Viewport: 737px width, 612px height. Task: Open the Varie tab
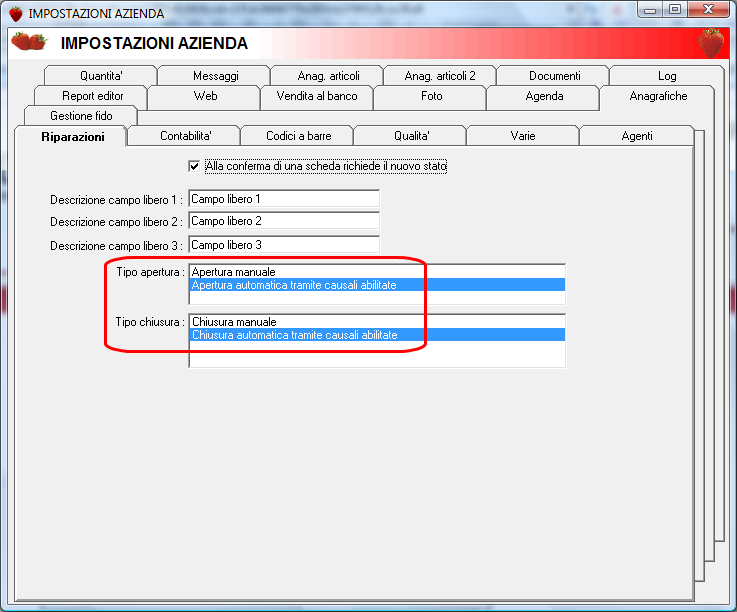[x=522, y=136]
